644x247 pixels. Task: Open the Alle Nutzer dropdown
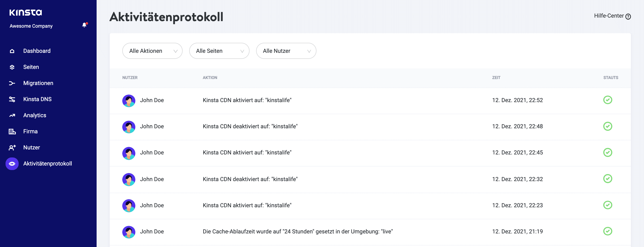click(x=286, y=51)
